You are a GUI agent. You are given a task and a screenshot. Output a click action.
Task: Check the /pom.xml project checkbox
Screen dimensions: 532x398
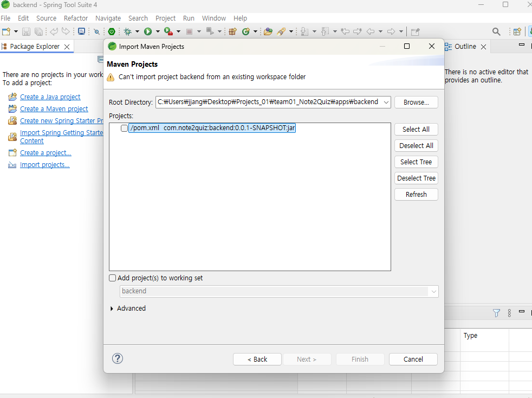(x=124, y=128)
